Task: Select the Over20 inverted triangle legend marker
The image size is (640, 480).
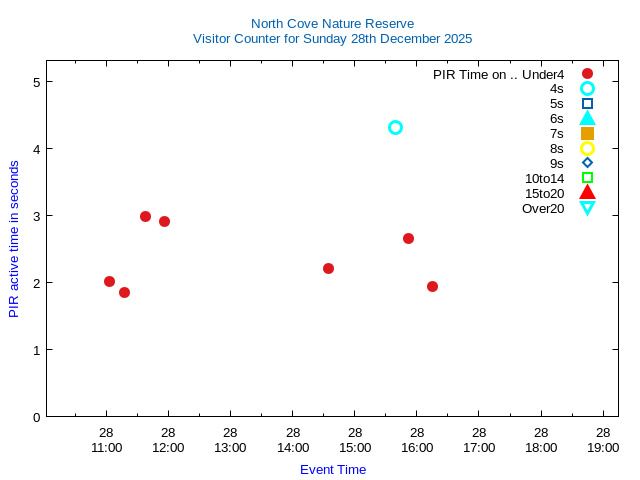Action: tap(587, 208)
